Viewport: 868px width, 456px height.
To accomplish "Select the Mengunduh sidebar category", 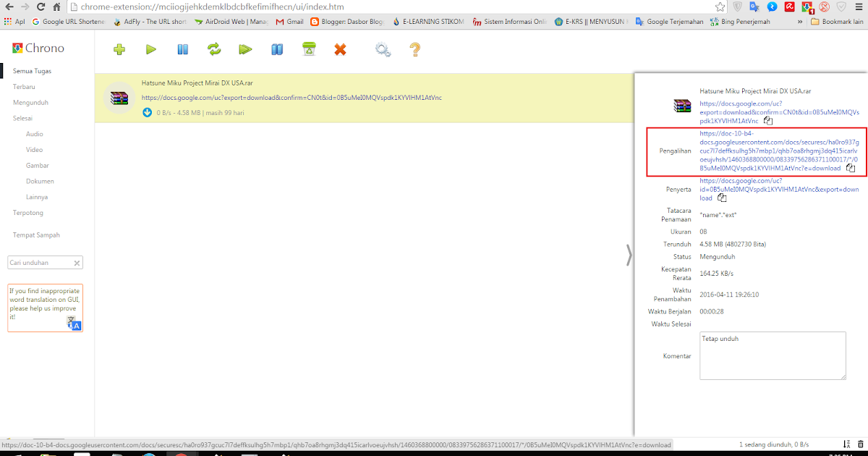I will point(30,102).
